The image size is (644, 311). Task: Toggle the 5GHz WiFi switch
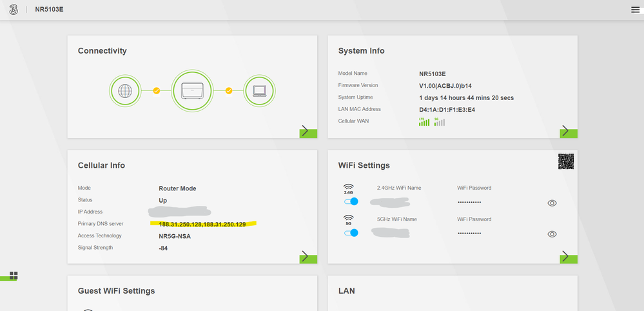(x=351, y=233)
